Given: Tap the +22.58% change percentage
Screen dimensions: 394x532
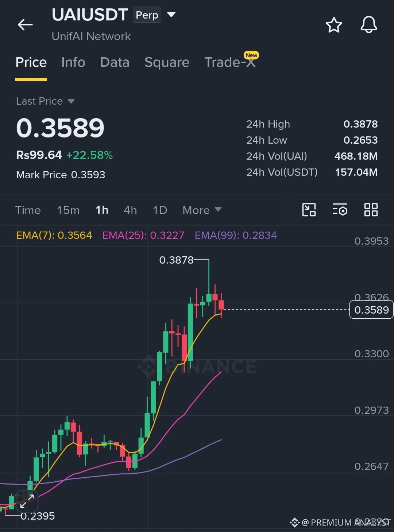Looking at the screenshot, I should pyautogui.click(x=89, y=155).
